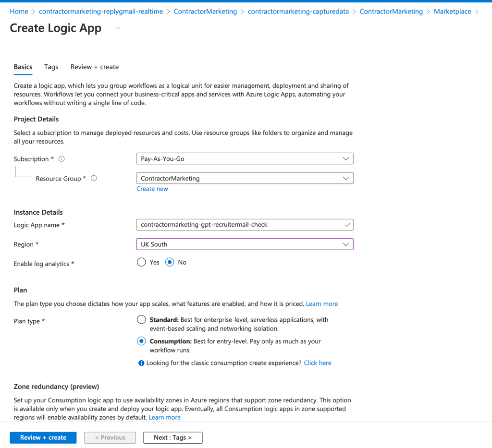Choose the Consumption plan type
The image size is (492, 448).
[142, 341]
